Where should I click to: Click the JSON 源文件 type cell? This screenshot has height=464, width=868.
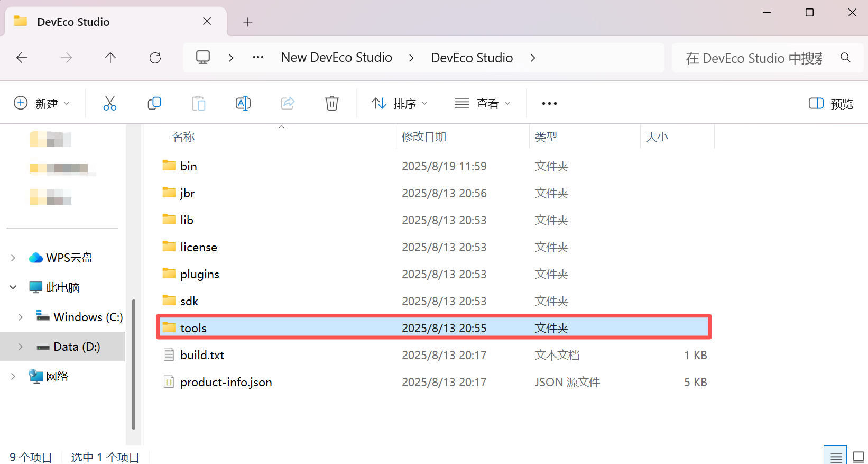[x=567, y=382]
